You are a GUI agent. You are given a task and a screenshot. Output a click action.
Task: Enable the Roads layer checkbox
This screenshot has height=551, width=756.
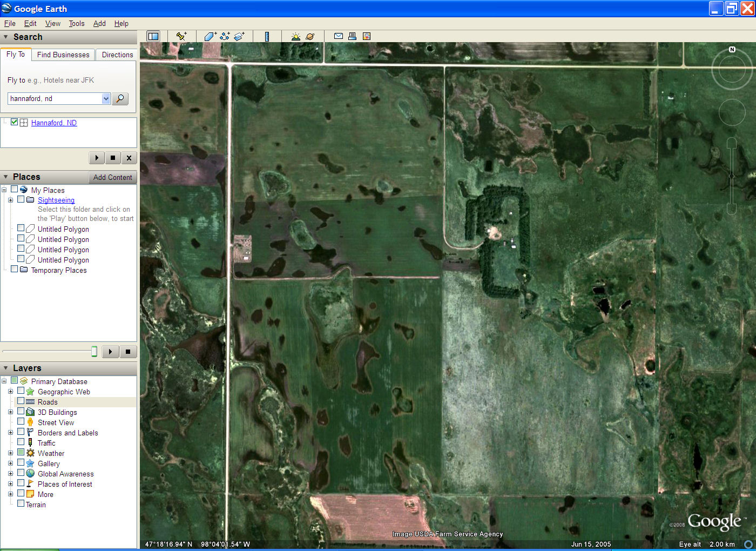click(21, 401)
